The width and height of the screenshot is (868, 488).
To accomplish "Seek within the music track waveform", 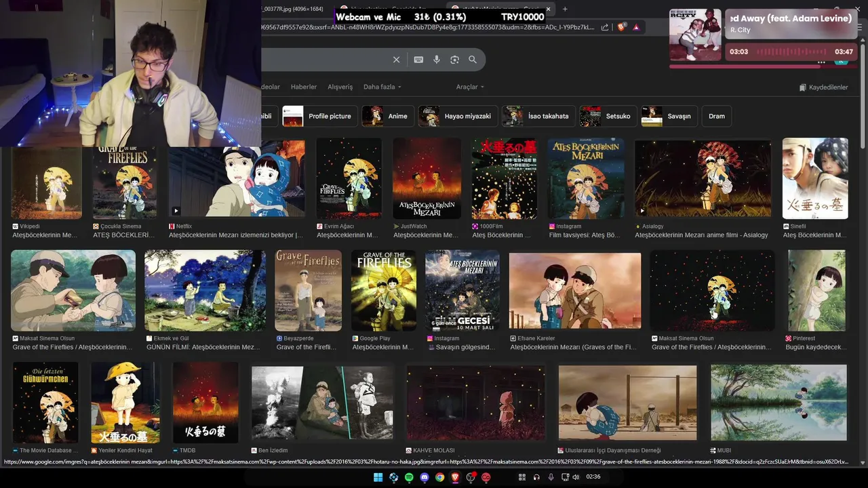I will pyautogui.click(x=791, y=52).
